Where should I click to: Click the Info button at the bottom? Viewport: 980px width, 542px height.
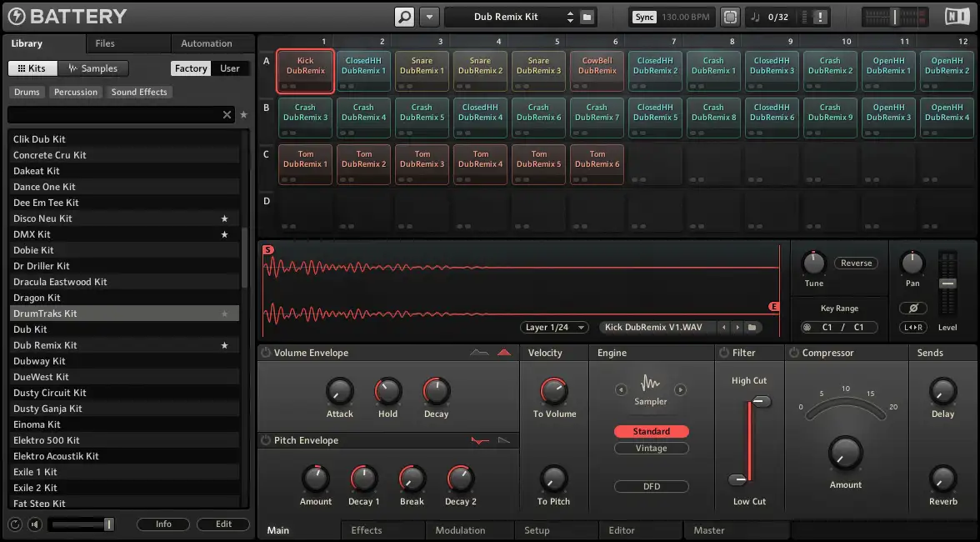pos(163,524)
